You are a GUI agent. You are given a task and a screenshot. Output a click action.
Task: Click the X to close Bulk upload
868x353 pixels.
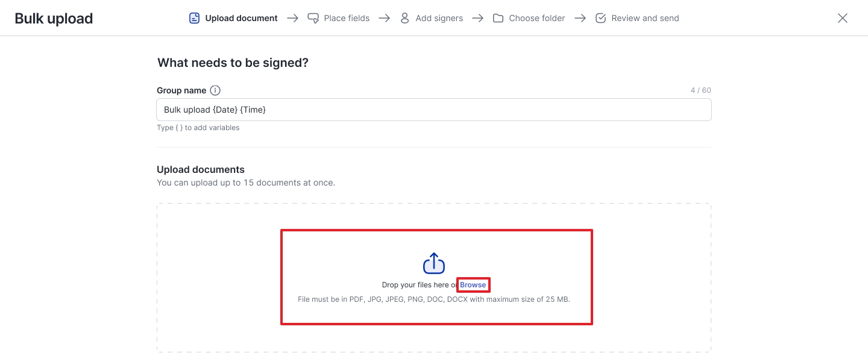coord(842,17)
